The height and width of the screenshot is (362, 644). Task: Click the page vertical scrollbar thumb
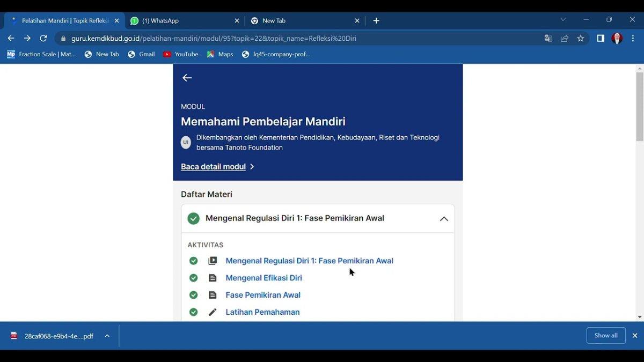pyautogui.click(x=639, y=106)
